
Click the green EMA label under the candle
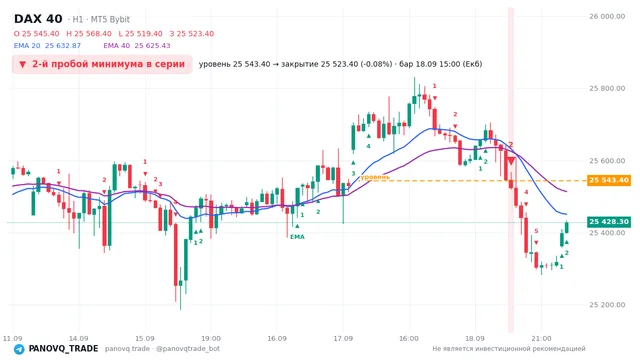tap(297, 237)
